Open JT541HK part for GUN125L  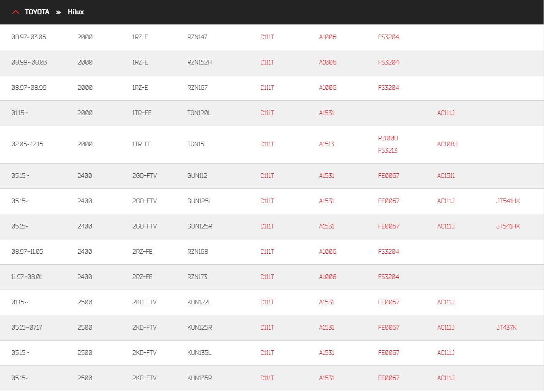point(508,201)
